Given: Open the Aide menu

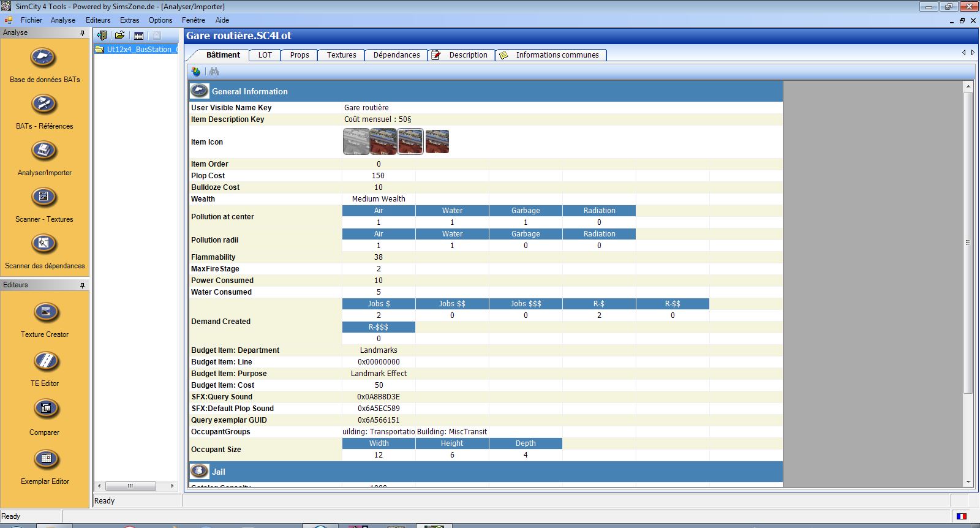Looking at the screenshot, I should pyautogui.click(x=222, y=20).
